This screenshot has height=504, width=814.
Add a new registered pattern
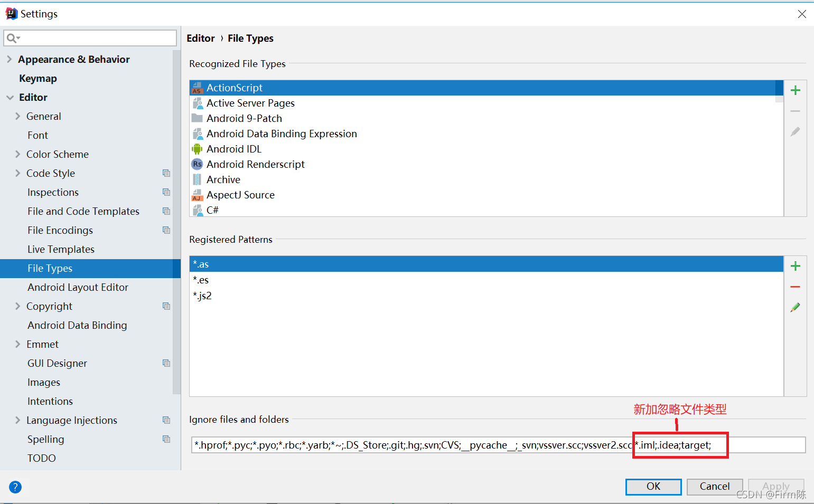coord(795,266)
